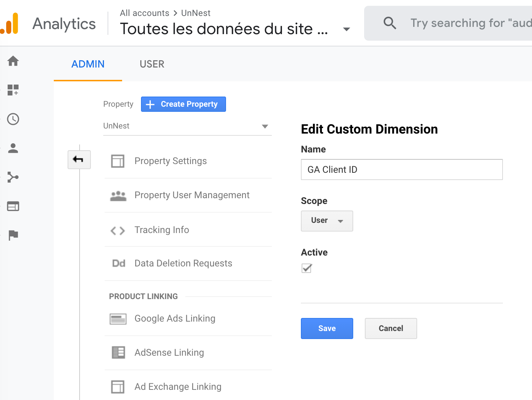Click the PRODUCT LINKING section header
The height and width of the screenshot is (400, 532).
point(144,297)
